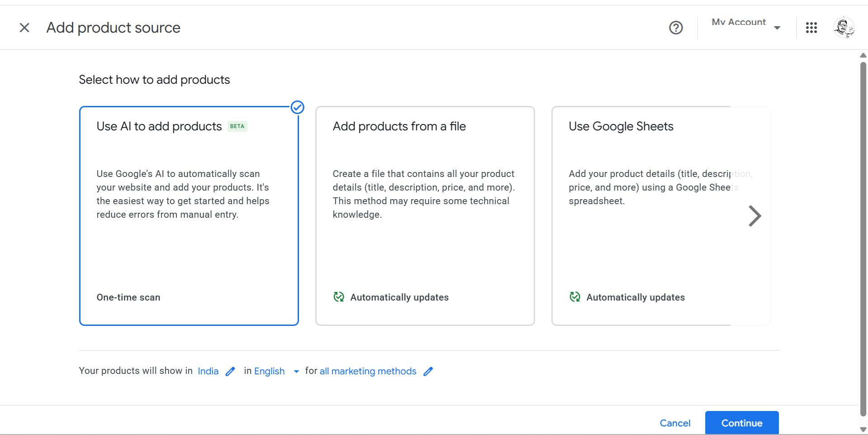Click the BETA badge
Image resolution: width=868 pixels, height=435 pixels.
coord(237,126)
